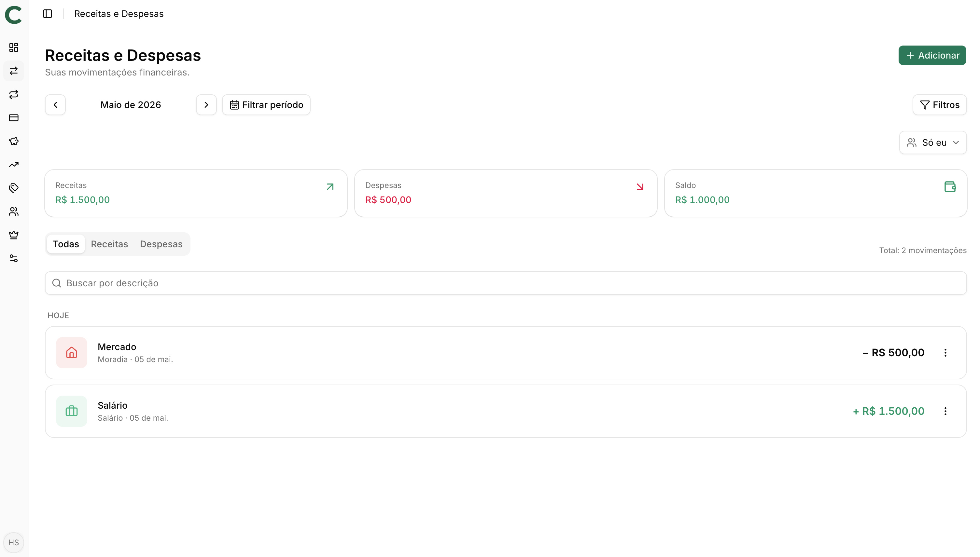Select the transactions arrows icon in sidebar
The image size is (980, 557).
14,71
